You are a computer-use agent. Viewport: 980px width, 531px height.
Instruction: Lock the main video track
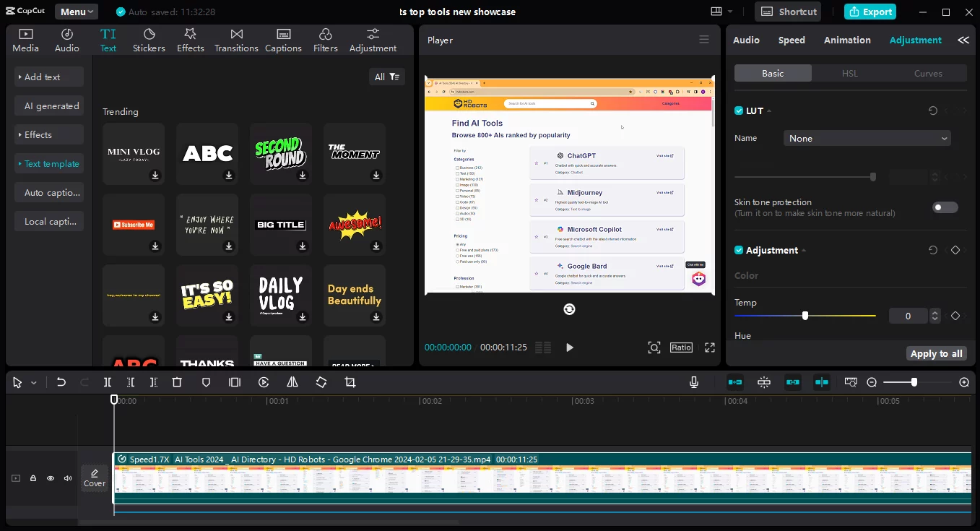pyautogui.click(x=33, y=478)
